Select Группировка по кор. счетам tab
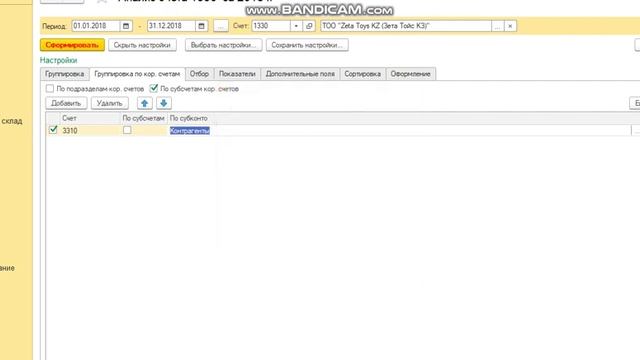 point(137,74)
